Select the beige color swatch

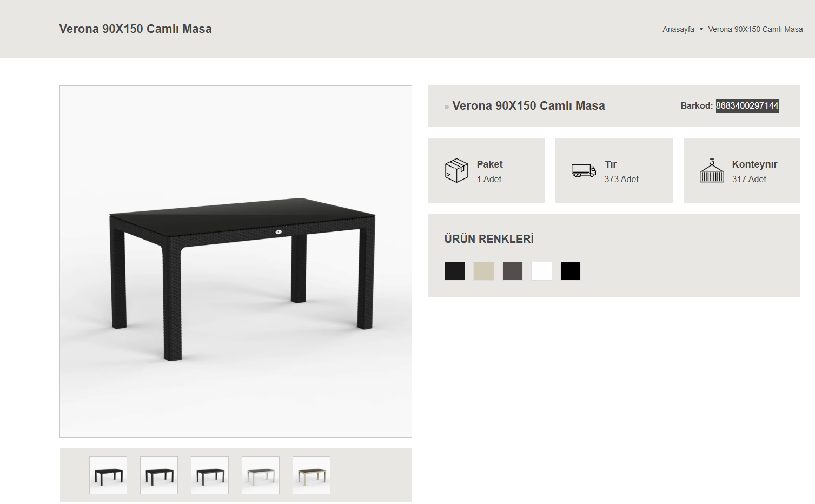tap(483, 271)
